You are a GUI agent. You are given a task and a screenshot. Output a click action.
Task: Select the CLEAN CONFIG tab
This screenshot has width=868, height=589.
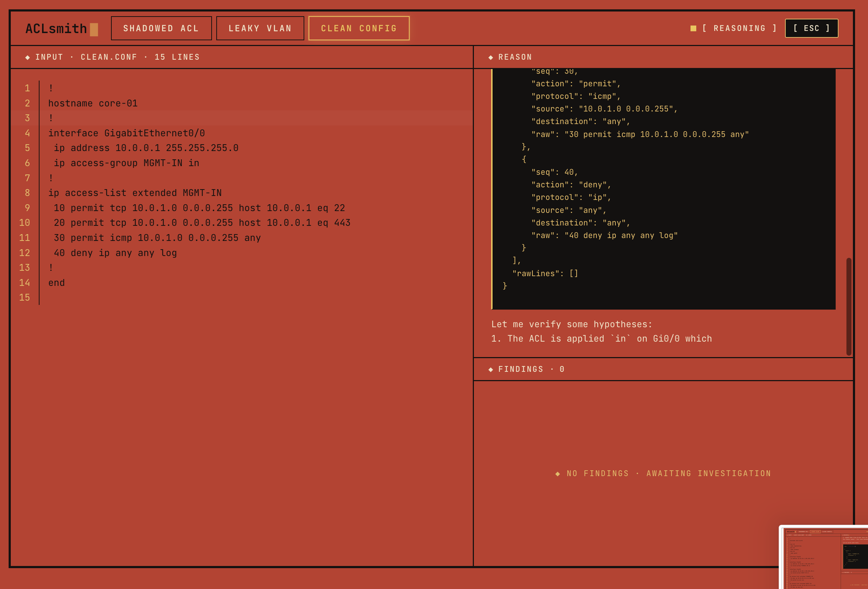pos(359,28)
